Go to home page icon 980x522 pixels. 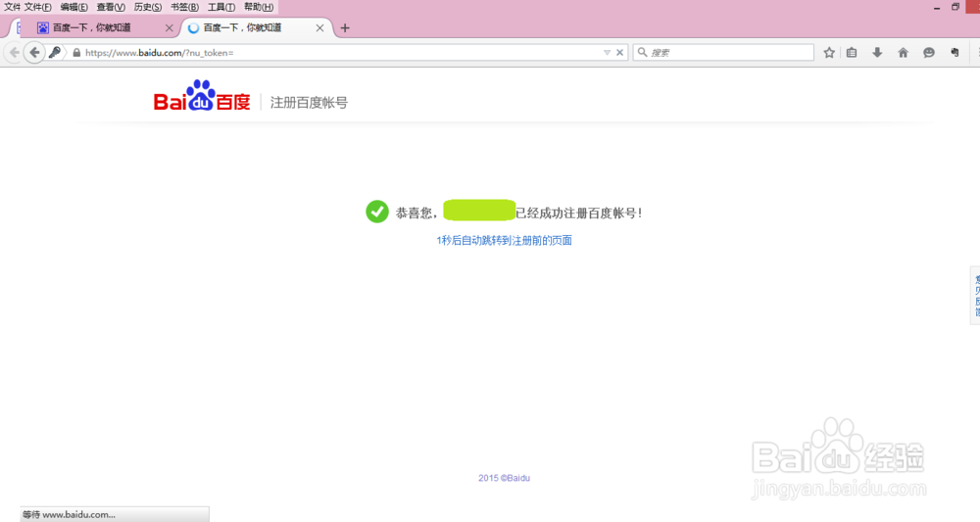[904, 53]
